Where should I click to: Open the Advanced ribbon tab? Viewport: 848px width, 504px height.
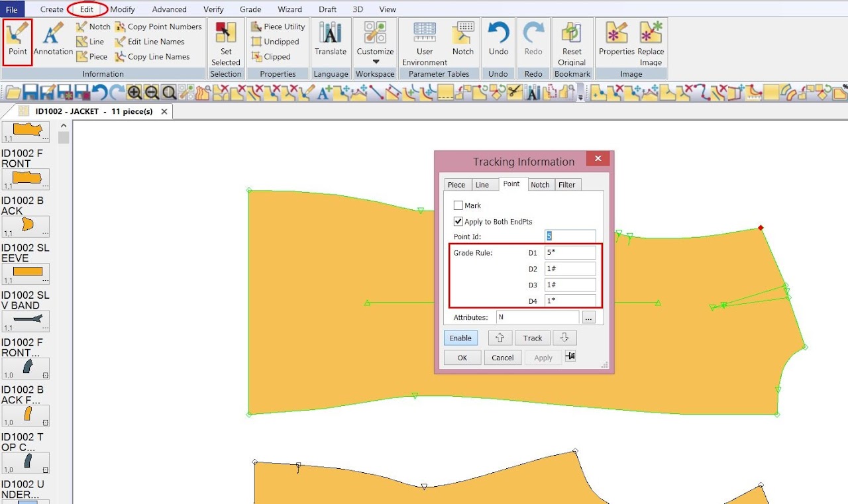click(169, 9)
